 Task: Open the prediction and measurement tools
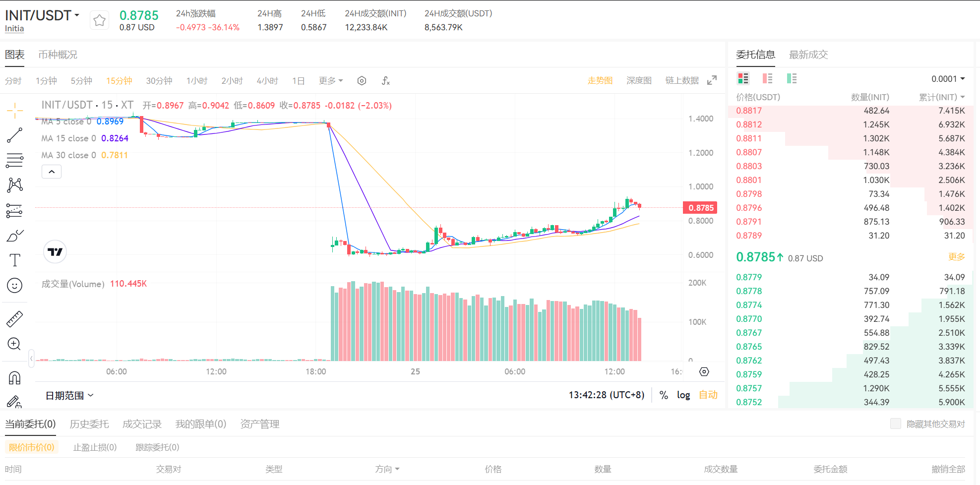[15, 211]
